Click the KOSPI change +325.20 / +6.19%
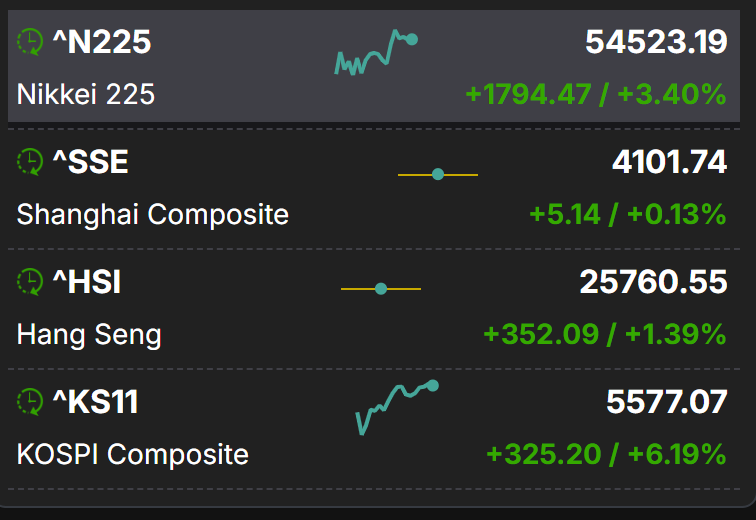756x520 pixels. pos(606,454)
